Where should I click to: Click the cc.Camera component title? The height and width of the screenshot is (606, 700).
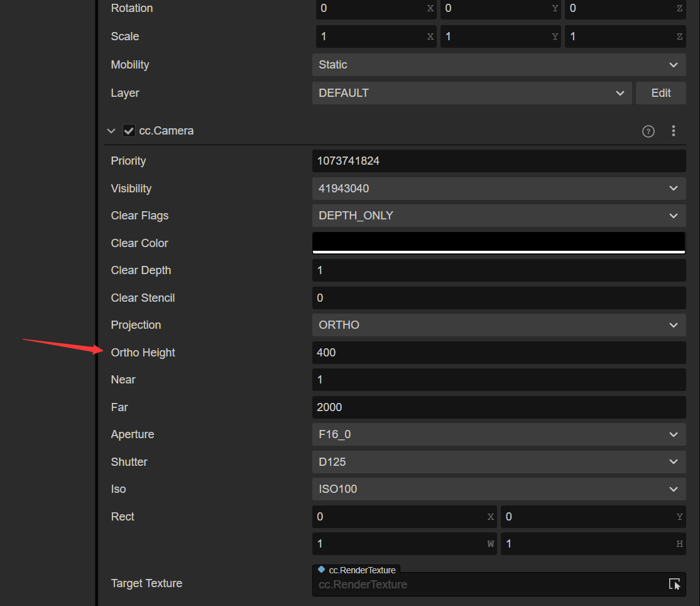pos(166,131)
